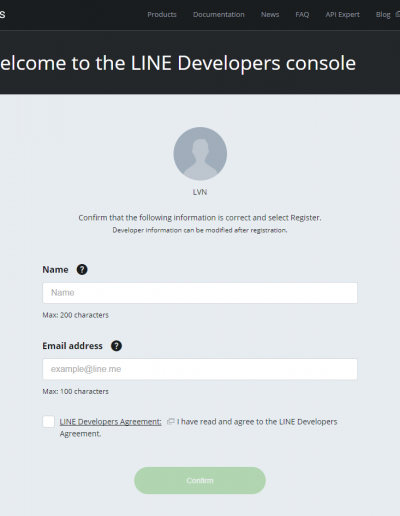This screenshot has height=516, width=400.
Task: Click the LVN profile avatar image
Action: [200, 154]
